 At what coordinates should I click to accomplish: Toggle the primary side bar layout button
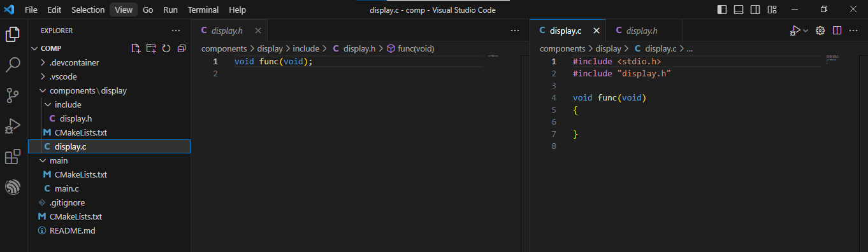(722, 10)
